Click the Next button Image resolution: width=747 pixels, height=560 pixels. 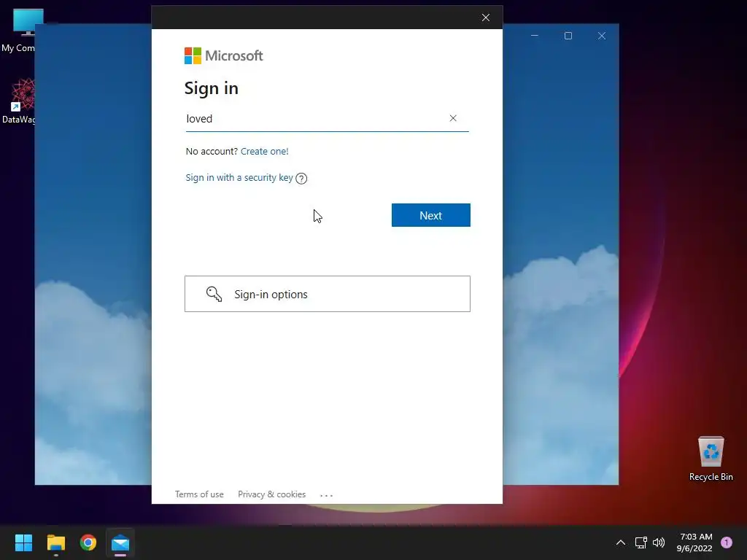pyautogui.click(x=430, y=215)
